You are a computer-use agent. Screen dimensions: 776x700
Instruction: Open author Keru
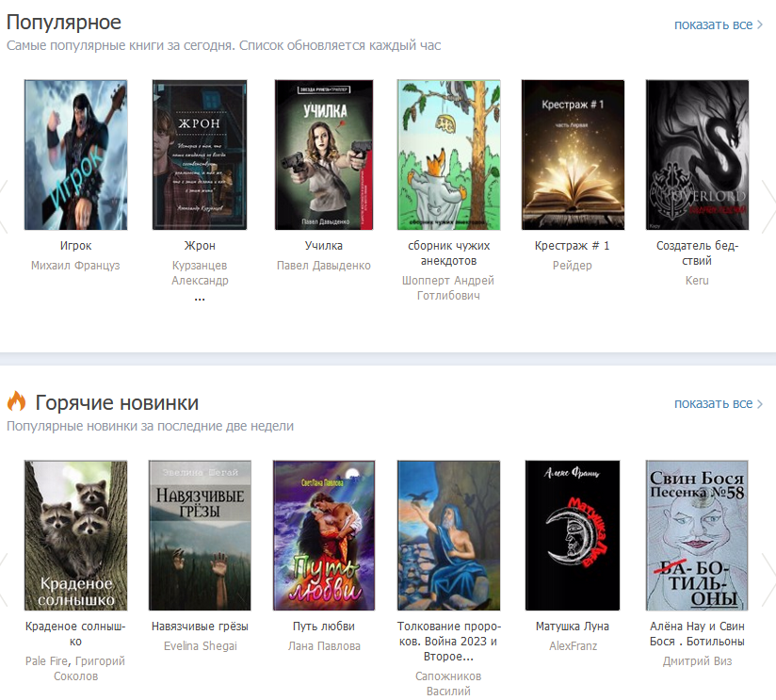tap(697, 280)
